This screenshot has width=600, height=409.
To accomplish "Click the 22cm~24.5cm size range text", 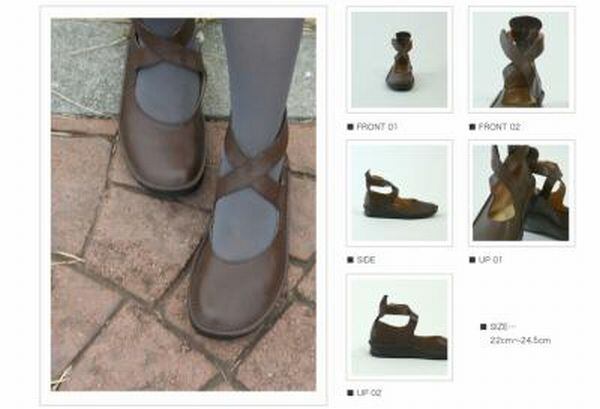I will [x=520, y=340].
